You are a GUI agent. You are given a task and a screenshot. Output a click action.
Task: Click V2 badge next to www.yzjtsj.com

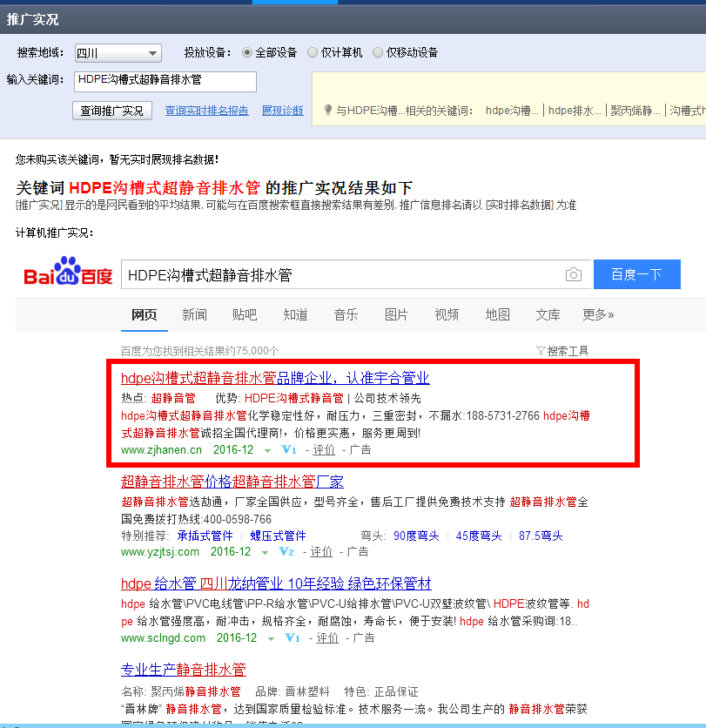coord(286,551)
